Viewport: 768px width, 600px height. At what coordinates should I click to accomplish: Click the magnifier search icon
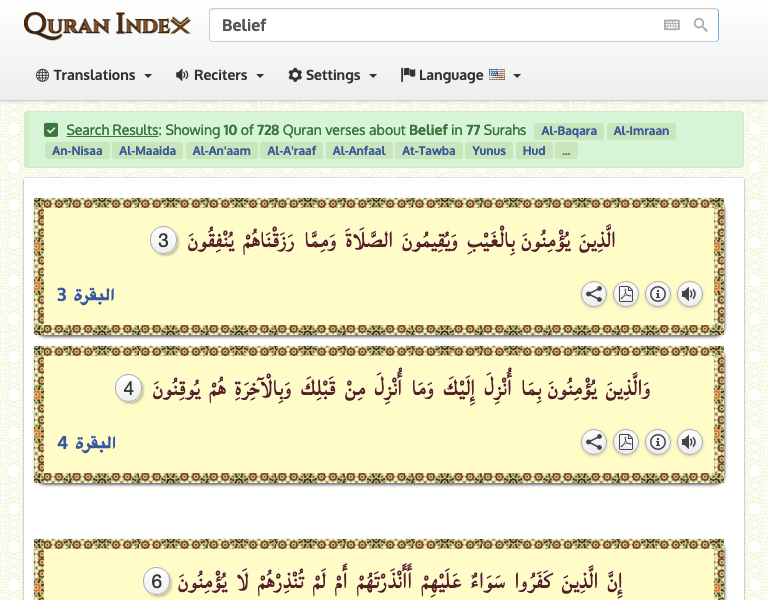click(x=701, y=25)
